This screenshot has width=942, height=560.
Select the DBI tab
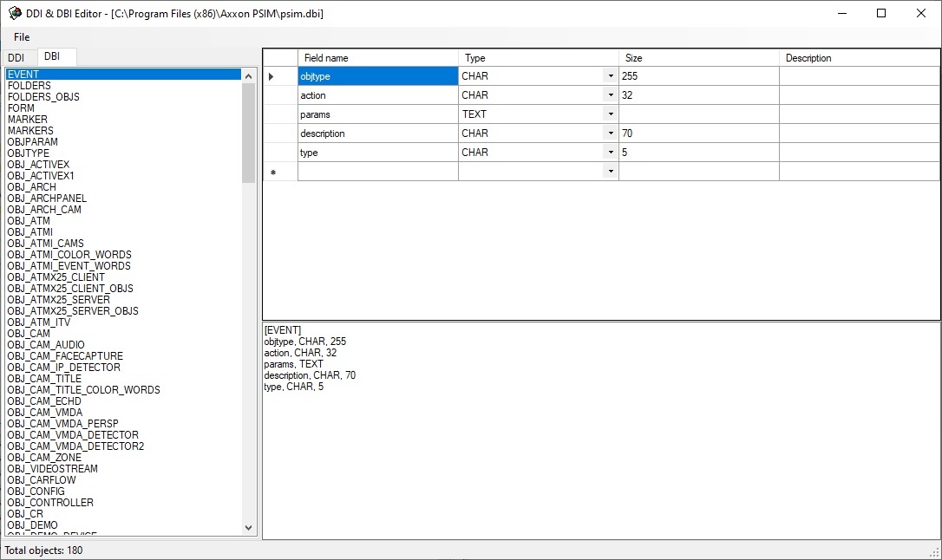click(x=52, y=56)
